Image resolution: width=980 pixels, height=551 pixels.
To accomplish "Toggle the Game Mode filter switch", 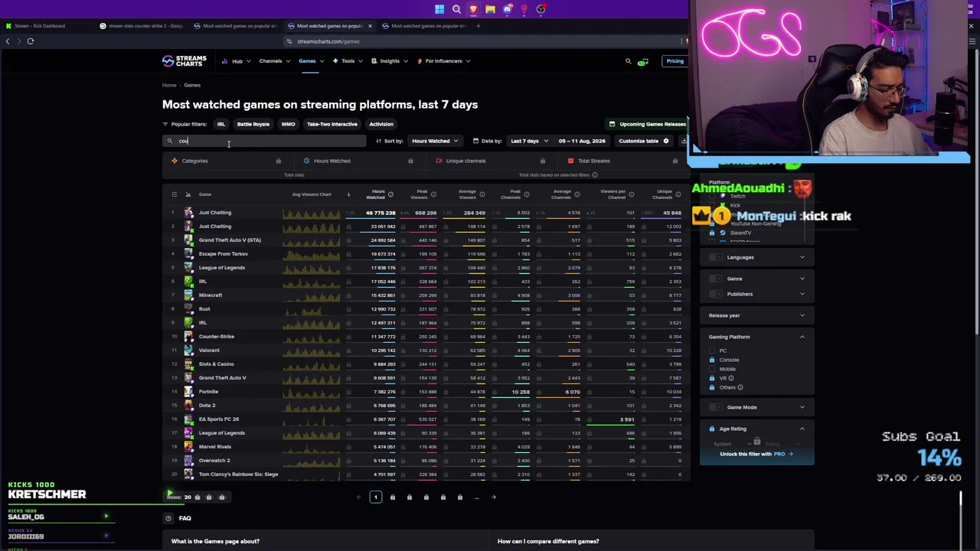I will tap(717, 407).
